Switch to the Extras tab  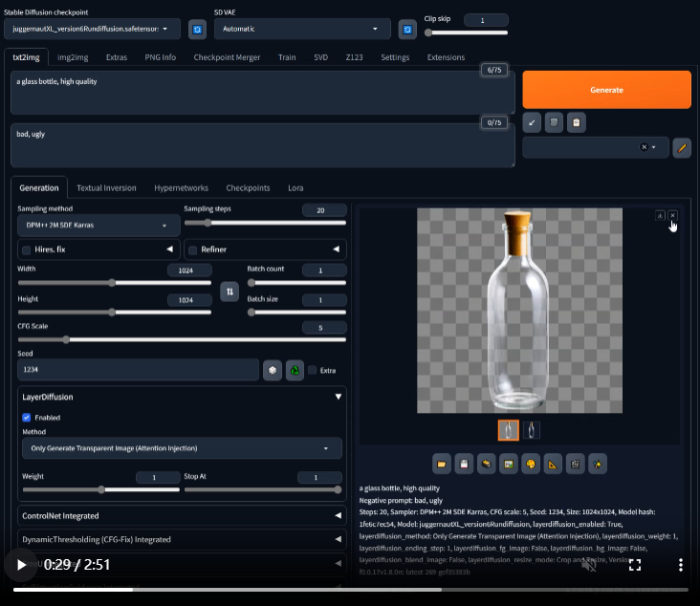117,57
